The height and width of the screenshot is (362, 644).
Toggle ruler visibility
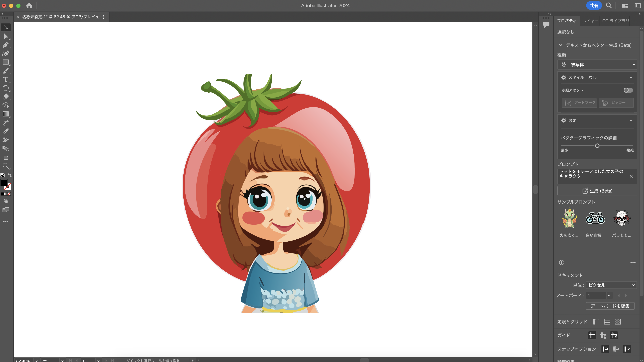(x=596, y=321)
